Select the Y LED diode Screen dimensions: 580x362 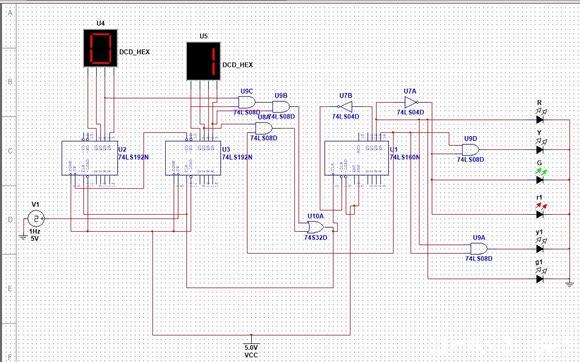tap(540, 150)
